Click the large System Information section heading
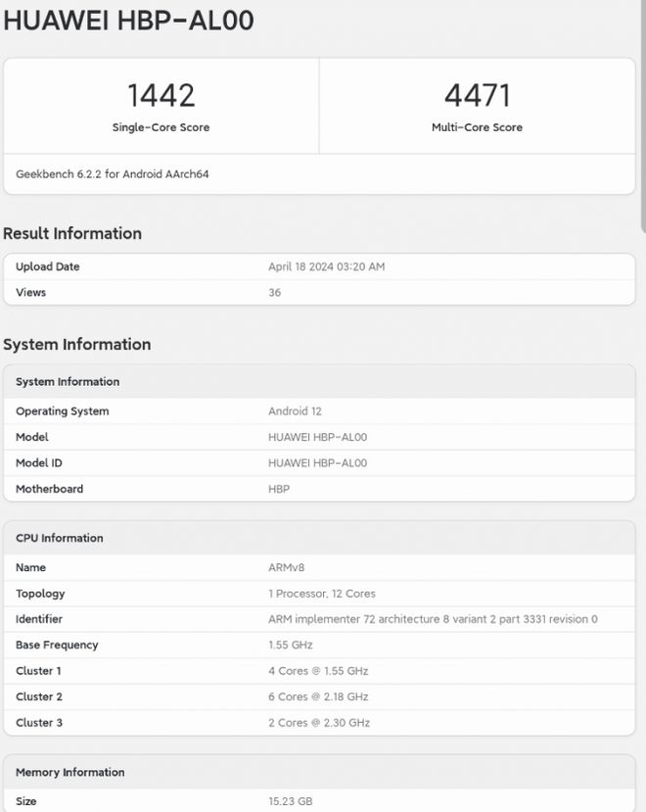Screen dimensions: 646x812 tap(77, 345)
